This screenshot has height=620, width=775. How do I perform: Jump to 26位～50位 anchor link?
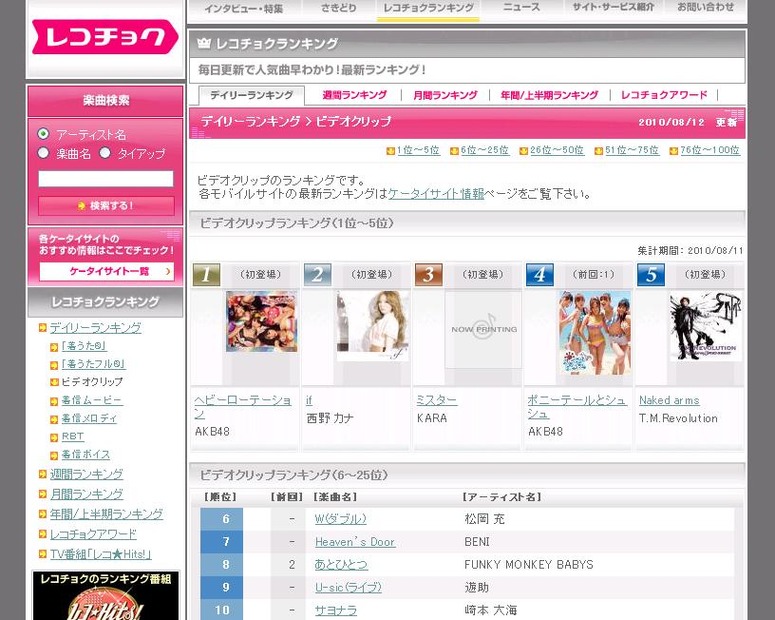pyautogui.click(x=557, y=150)
